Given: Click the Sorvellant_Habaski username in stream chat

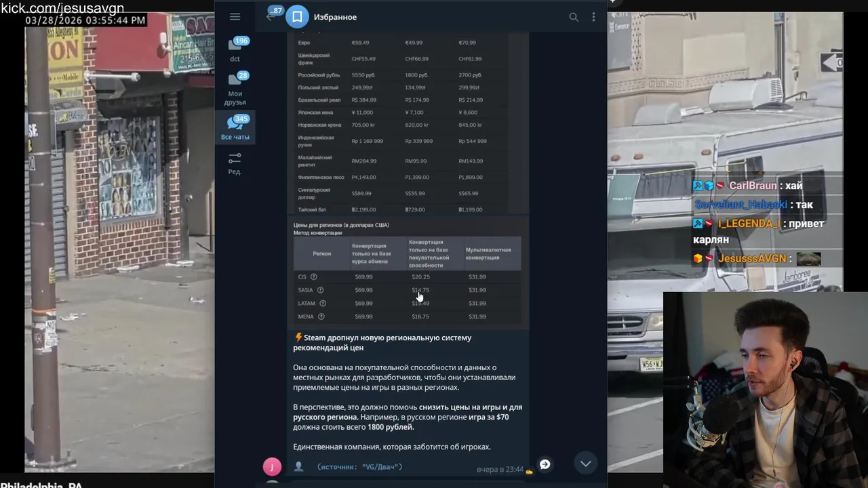Looking at the screenshot, I should 741,205.
